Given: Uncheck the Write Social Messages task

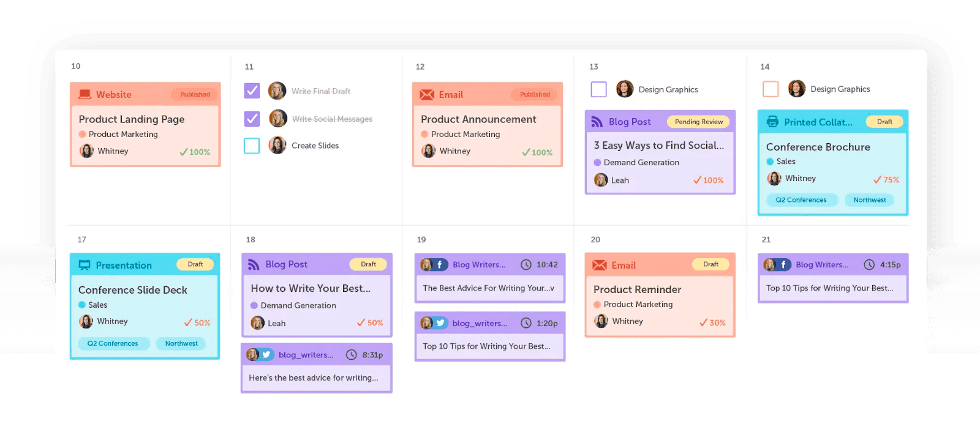Looking at the screenshot, I should coord(252,119).
